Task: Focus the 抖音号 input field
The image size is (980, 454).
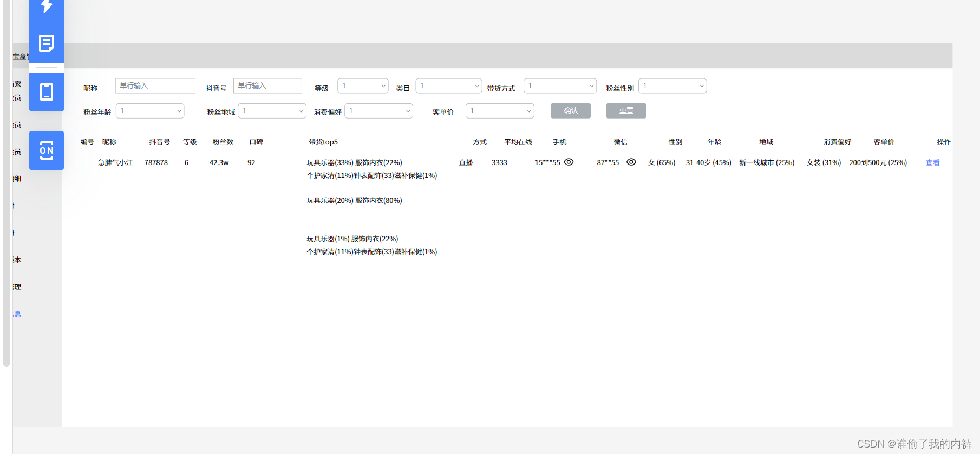Action: tap(267, 86)
